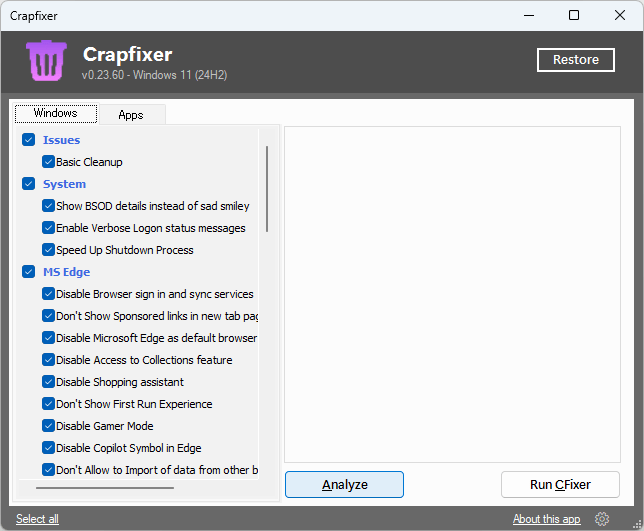Click the purple Crapfixer trash can logo
This screenshot has height=531, width=644.
coord(46,60)
